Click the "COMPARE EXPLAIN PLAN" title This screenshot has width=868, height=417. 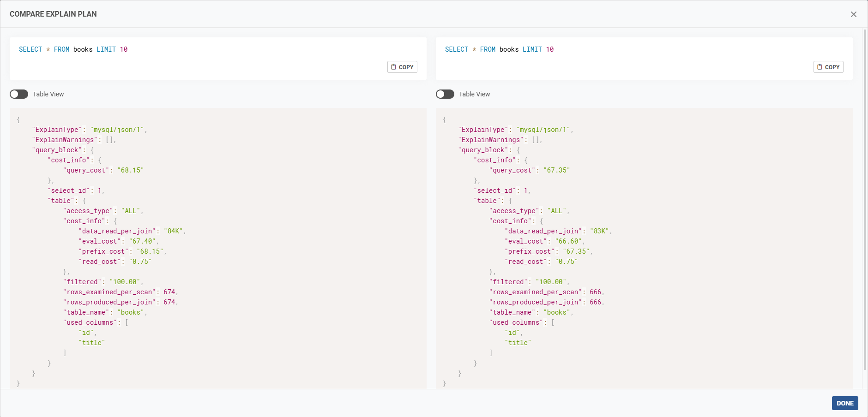pos(53,14)
